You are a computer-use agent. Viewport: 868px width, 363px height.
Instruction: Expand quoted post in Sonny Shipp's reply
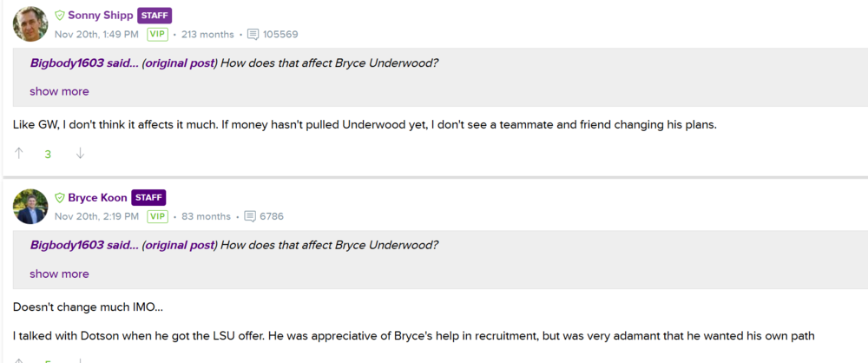59,91
